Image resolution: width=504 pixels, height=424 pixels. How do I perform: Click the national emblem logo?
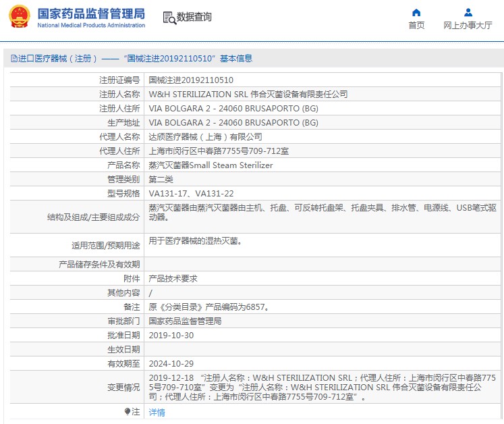tap(20, 16)
